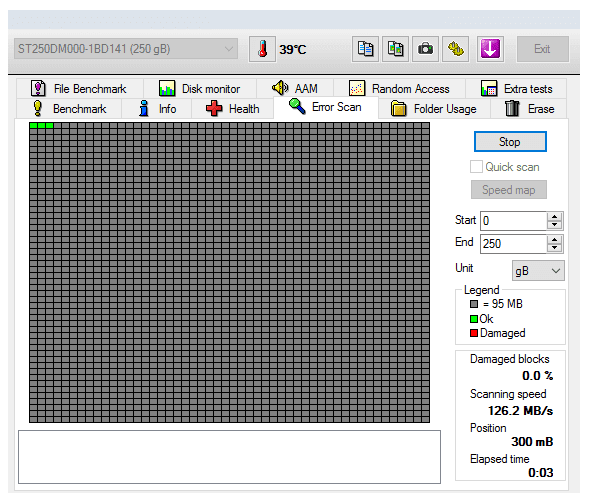
Task: Select the Error Scan tab
Action: pos(326,107)
